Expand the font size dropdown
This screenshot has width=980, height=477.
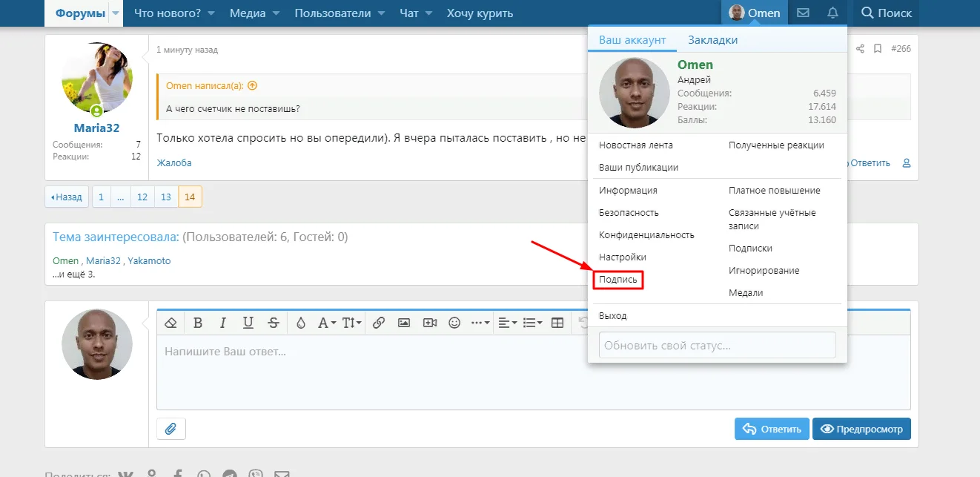click(351, 323)
